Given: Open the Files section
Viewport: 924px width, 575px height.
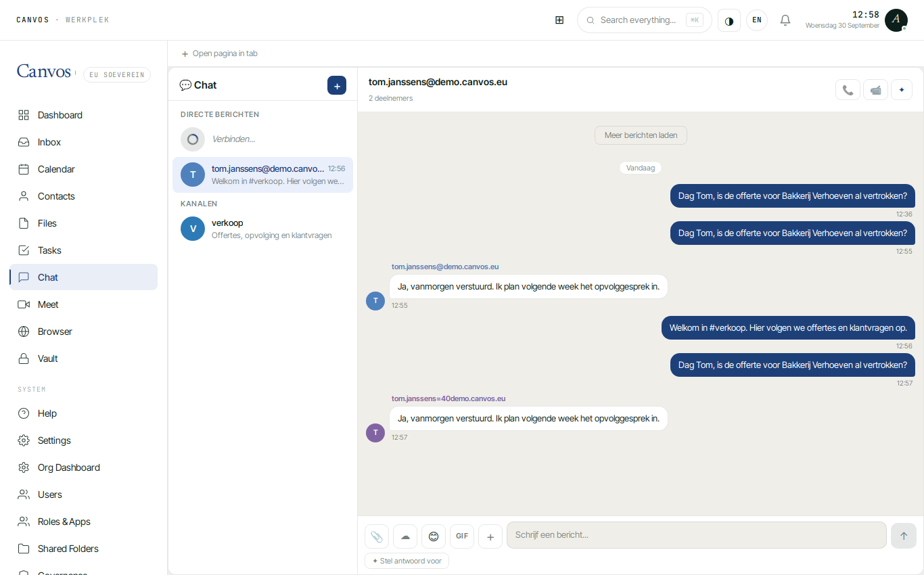Looking at the screenshot, I should point(83,223).
